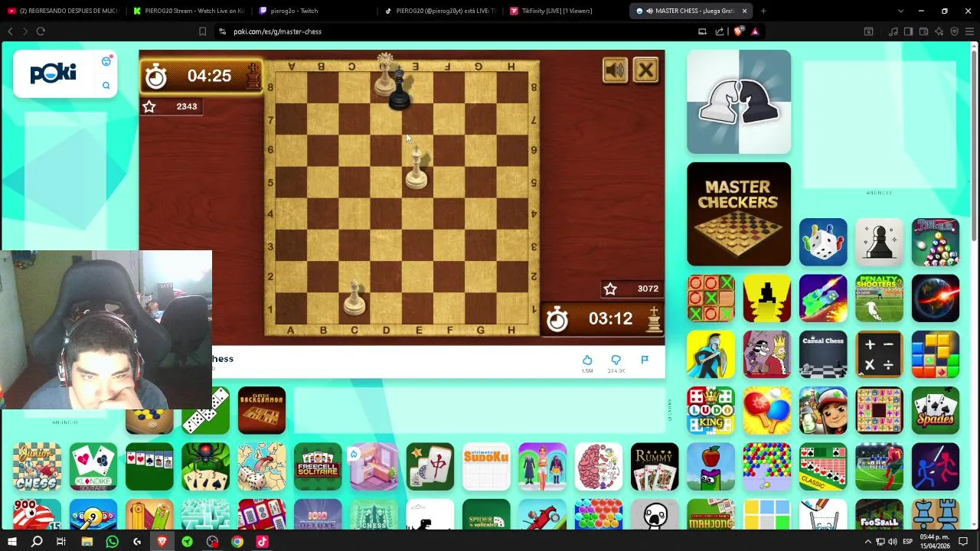Open the Subway Surfers game icon
The height and width of the screenshot is (551, 980).
pyautogui.click(x=823, y=411)
